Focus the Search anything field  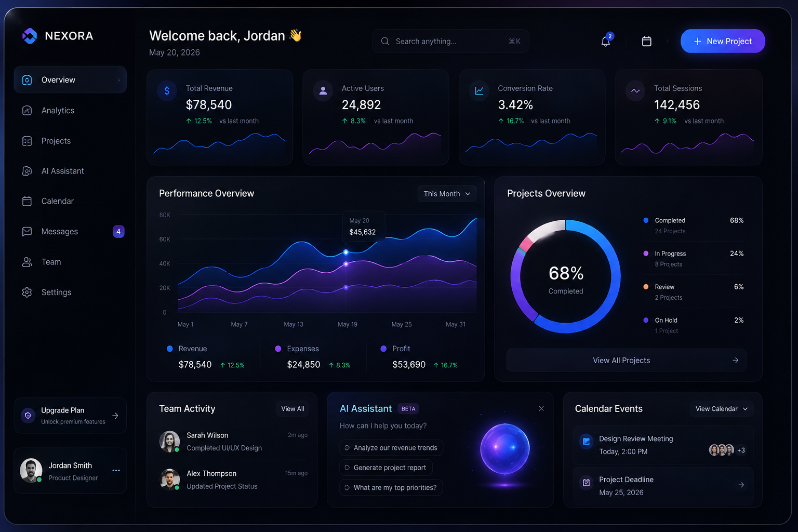[451, 41]
